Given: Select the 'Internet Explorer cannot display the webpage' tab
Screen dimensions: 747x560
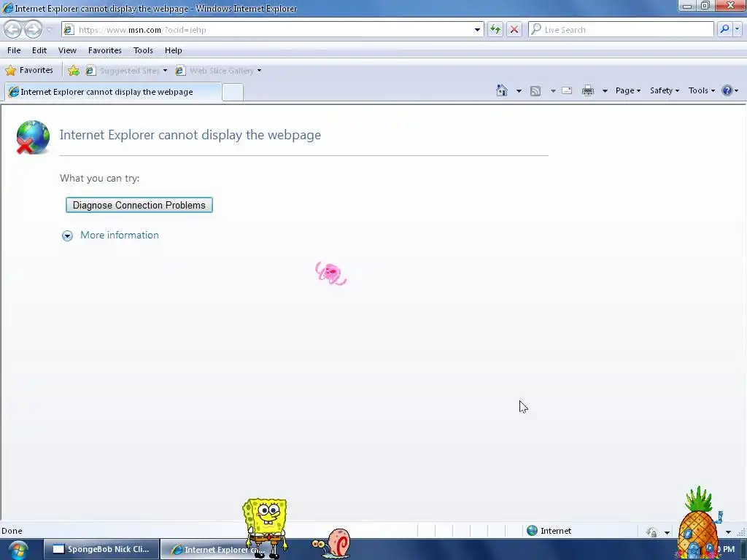Looking at the screenshot, I should (x=113, y=91).
